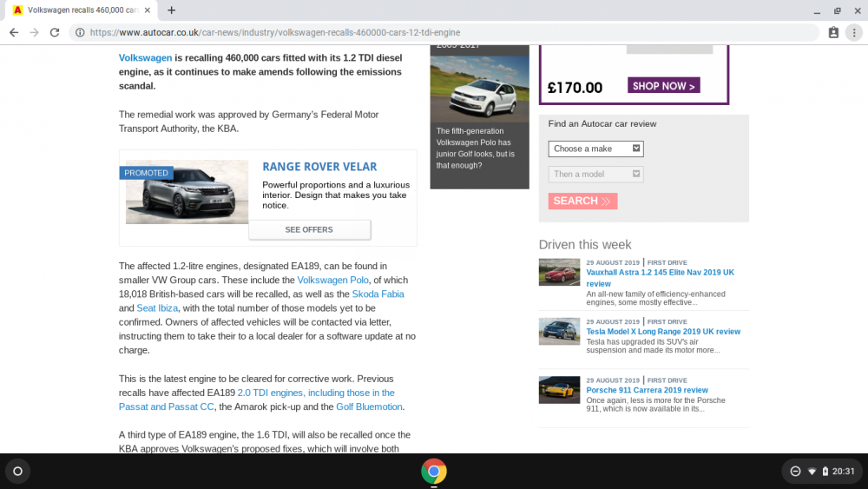Click the fifth-generation Volkswagen Polo caption
The height and width of the screenshot is (489, 868).
click(476, 149)
